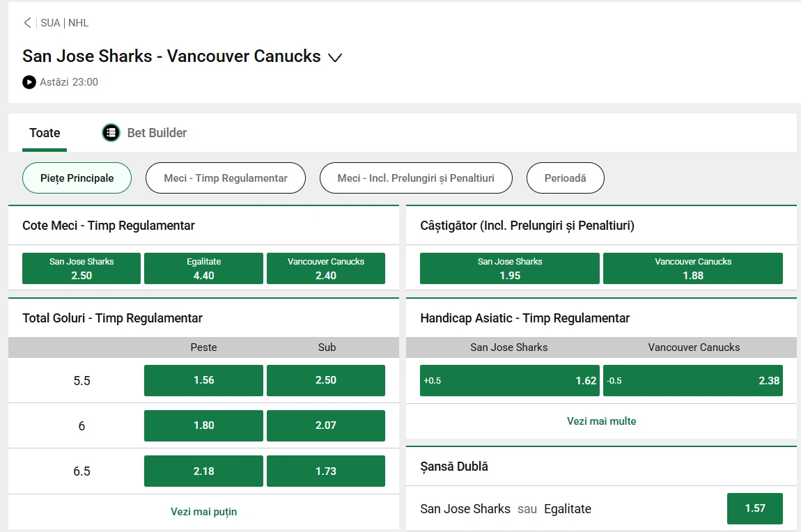Select the Bet Builder icon
Image resolution: width=801 pixels, height=532 pixels.
coord(111,132)
